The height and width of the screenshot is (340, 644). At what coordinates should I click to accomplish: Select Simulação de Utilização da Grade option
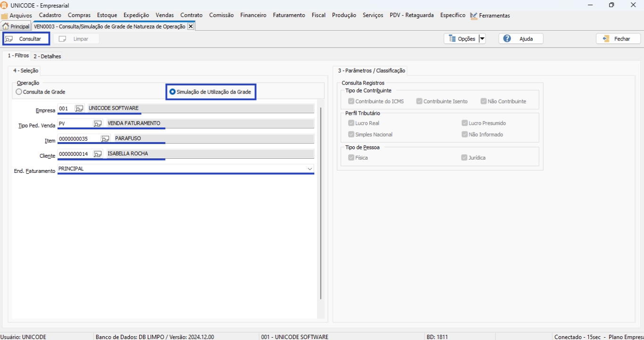pos(173,92)
